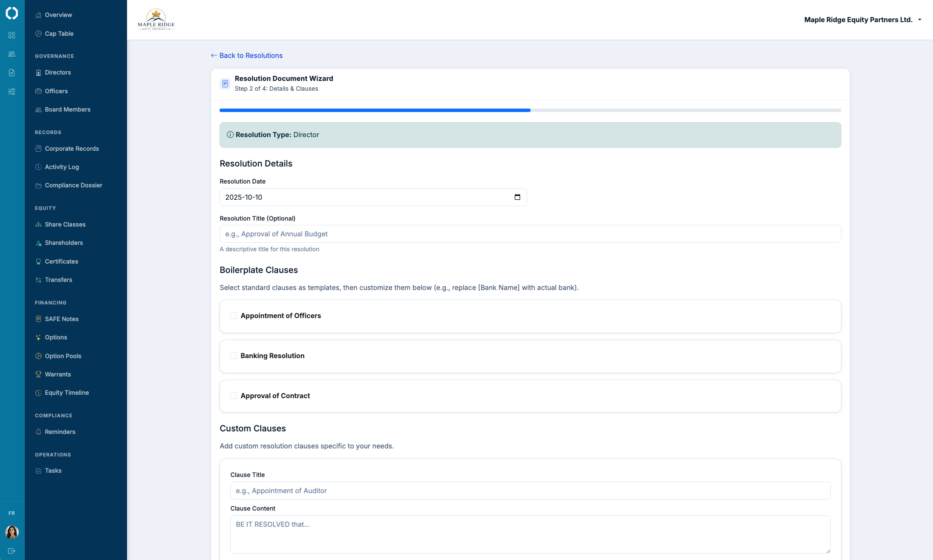The width and height of the screenshot is (933, 560).
Task: Click the Resolution Type info icon
Action: tap(230, 135)
